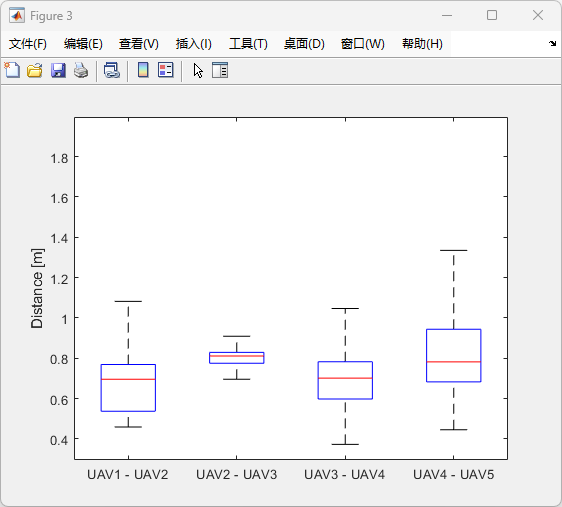This screenshot has height=507, width=562.
Task: Select the Distance [m] y-axis label
Action: click(x=37, y=288)
